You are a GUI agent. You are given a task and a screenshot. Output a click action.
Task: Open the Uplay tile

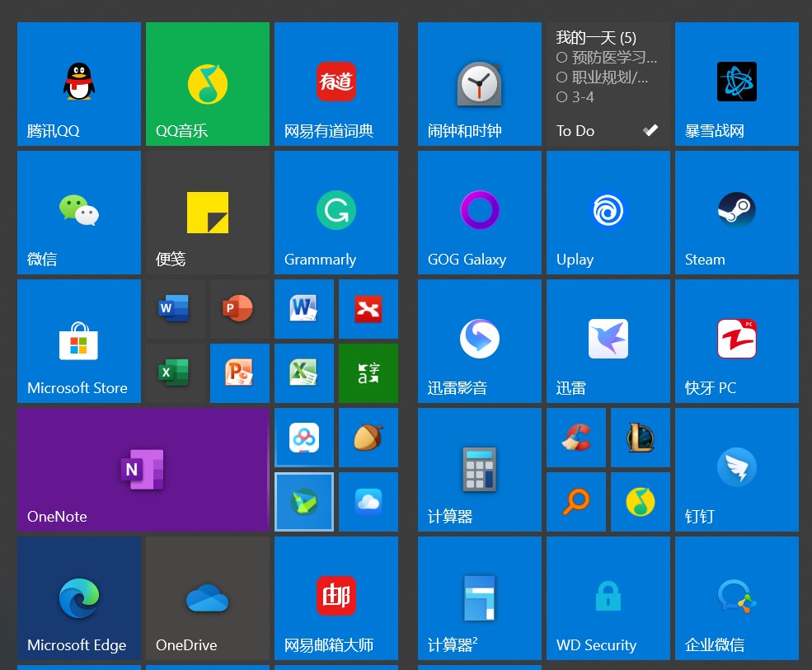coord(608,213)
